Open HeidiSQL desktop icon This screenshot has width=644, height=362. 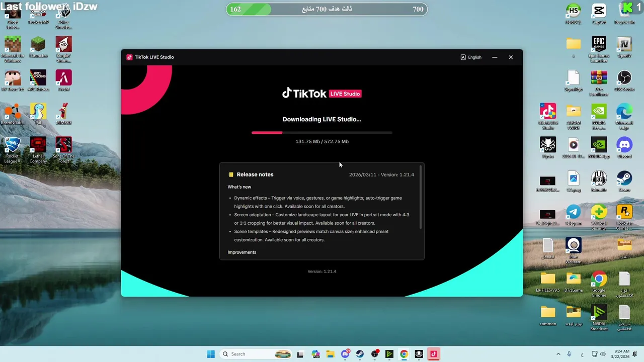[573, 14]
